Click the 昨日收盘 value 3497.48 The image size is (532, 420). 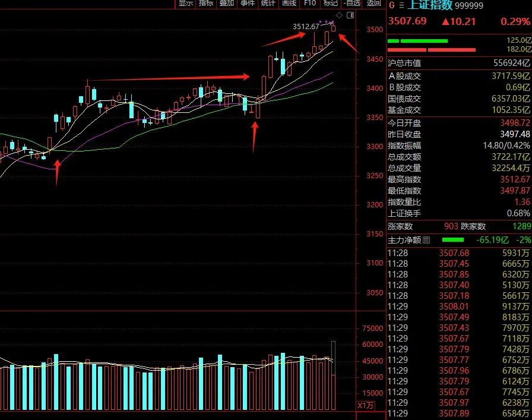tap(515, 134)
